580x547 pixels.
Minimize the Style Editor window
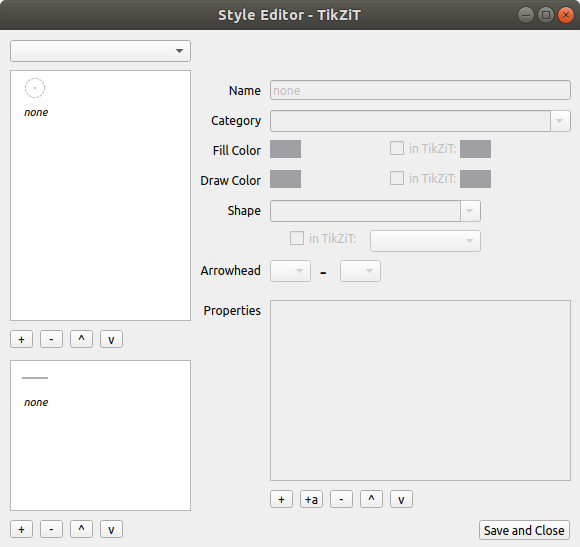tap(526, 15)
